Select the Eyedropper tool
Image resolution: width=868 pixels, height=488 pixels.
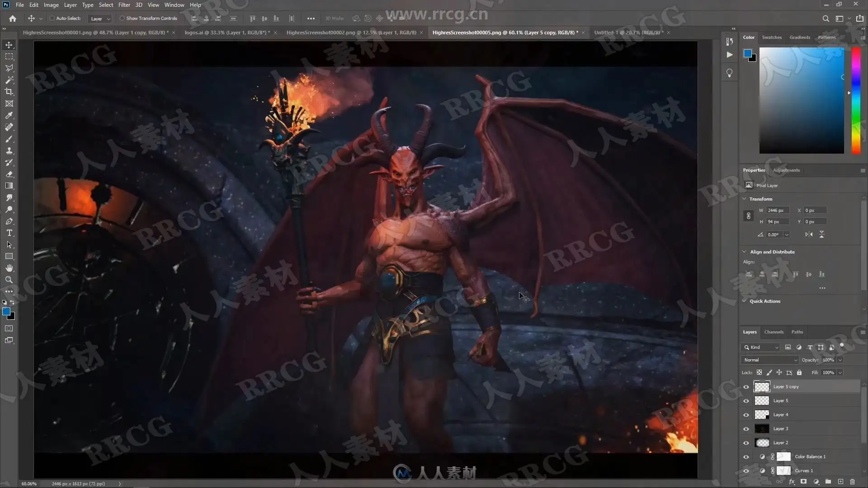coord(9,115)
